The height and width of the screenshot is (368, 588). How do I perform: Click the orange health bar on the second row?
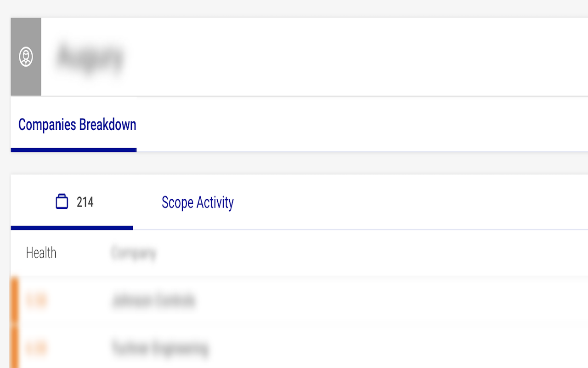pyautogui.click(x=14, y=348)
